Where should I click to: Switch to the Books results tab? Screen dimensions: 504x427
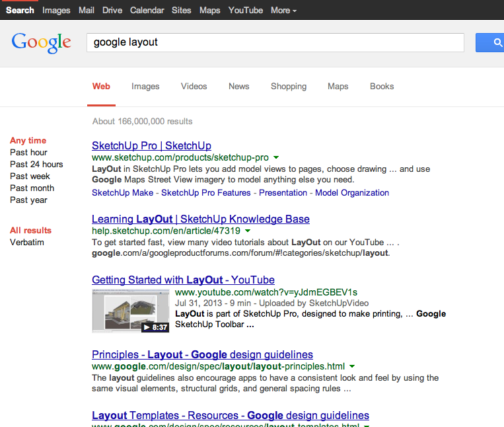(x=382, y=87)
